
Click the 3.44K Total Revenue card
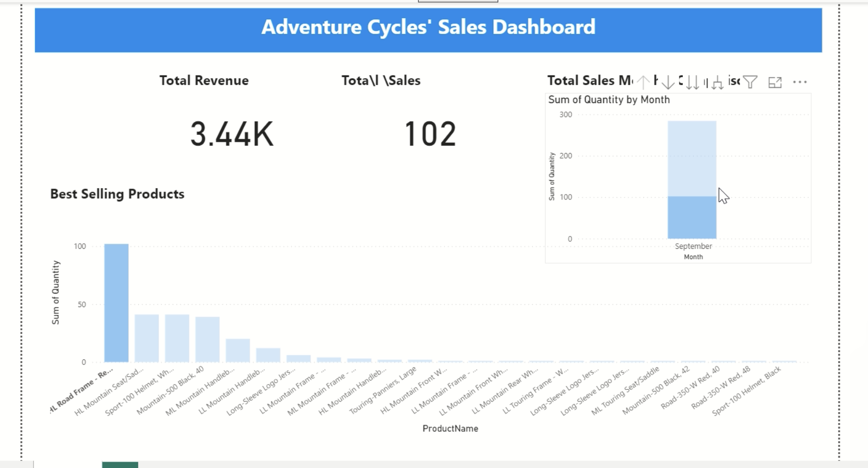click(232, 133)
